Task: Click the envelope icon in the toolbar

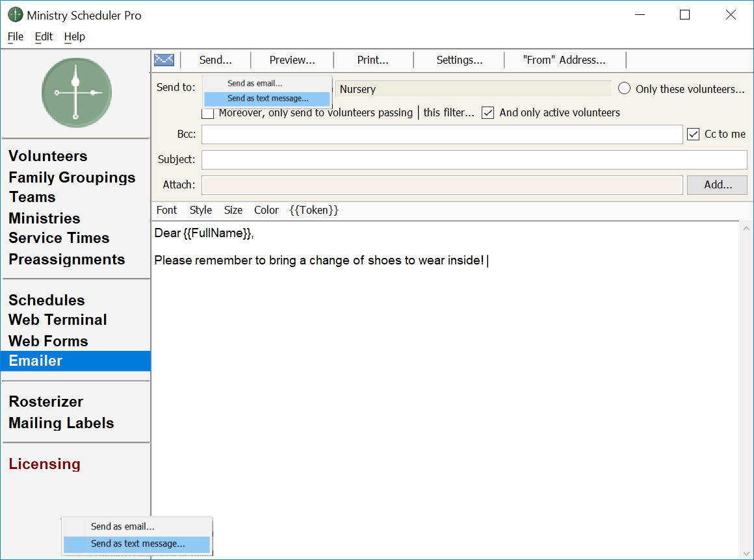Action: 164,60
